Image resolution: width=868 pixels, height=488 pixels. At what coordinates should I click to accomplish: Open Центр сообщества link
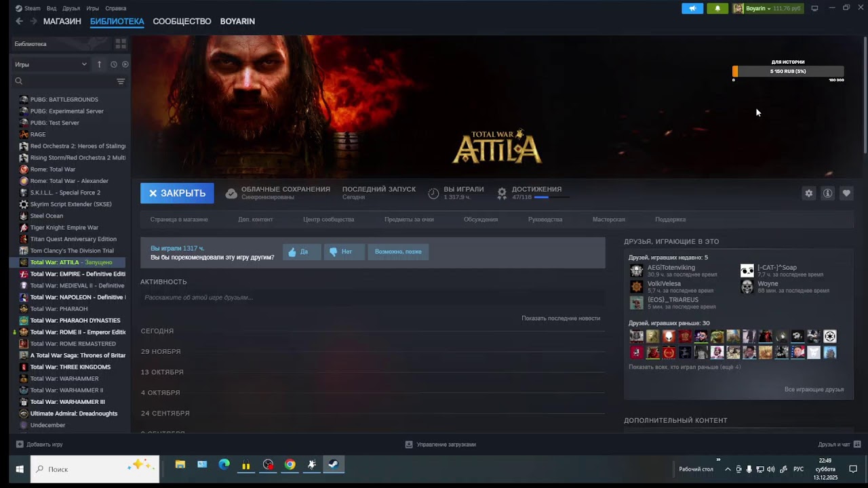329,220
